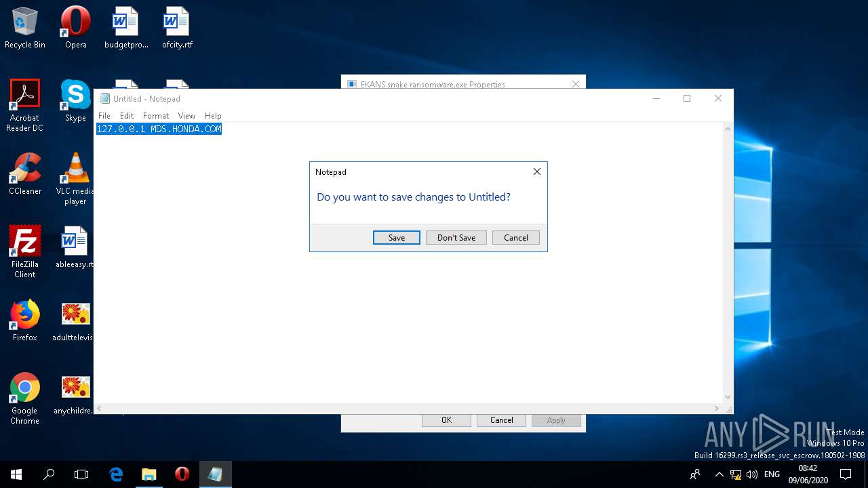Viewport: 868px width, 488px height.
Task: Open the Notepad View menu
Action: click(x=186, y=116)
